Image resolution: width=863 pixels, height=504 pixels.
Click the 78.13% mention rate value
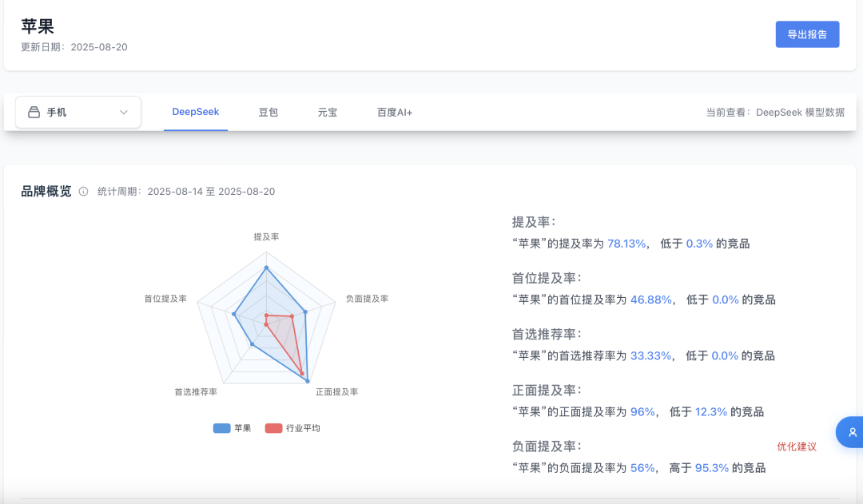[x=626, y=244]
